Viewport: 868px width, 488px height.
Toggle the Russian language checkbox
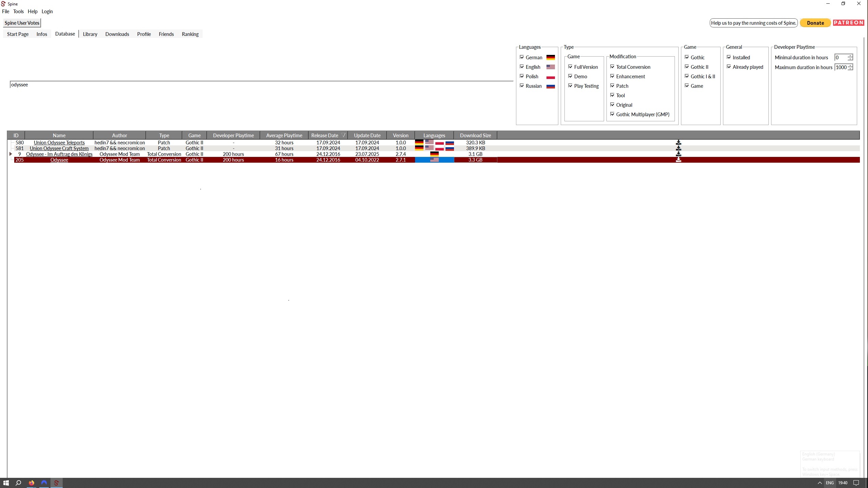tap(522, 86)
